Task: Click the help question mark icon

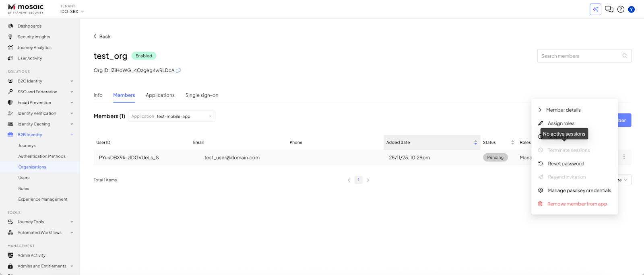Action: click(x=621, y=9)
